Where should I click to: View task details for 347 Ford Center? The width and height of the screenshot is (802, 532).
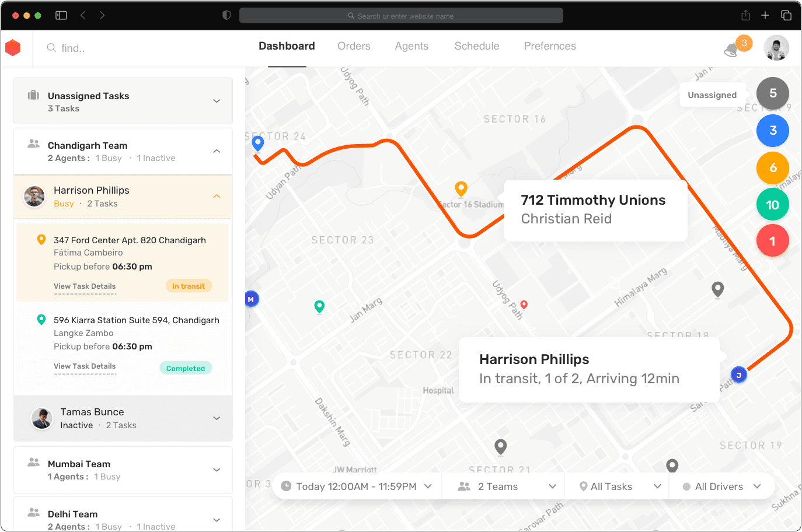(x=85, y=286)
